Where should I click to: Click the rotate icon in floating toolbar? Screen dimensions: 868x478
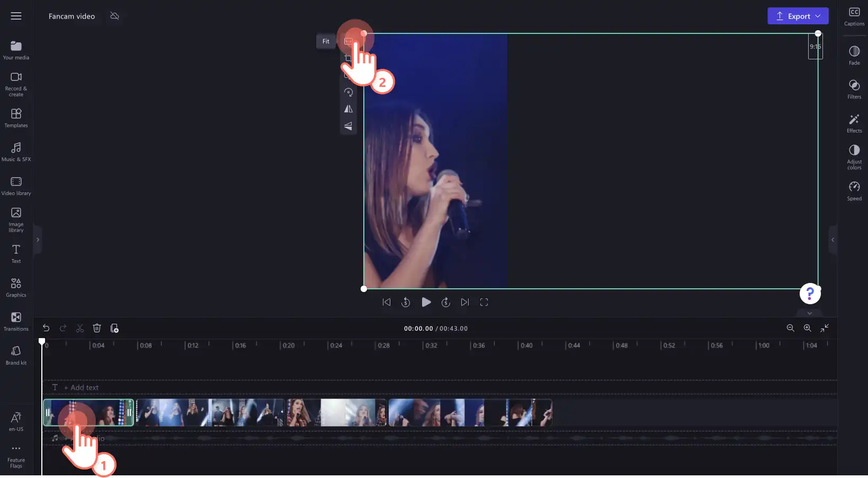(x=348, y=92)
